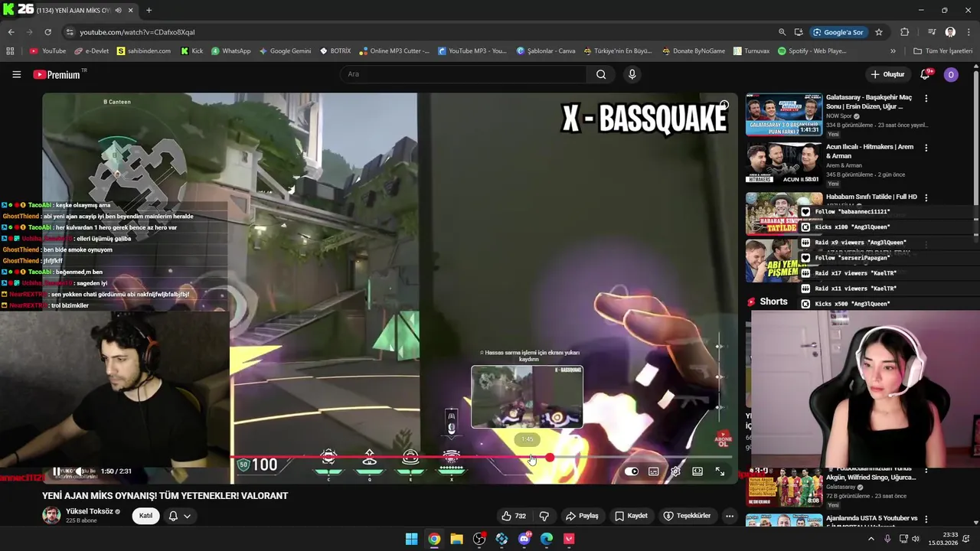Open options for Hababam Sınıfı Tatilde video
This screenshot has height=551, width=980.
(x=926, y=197)
